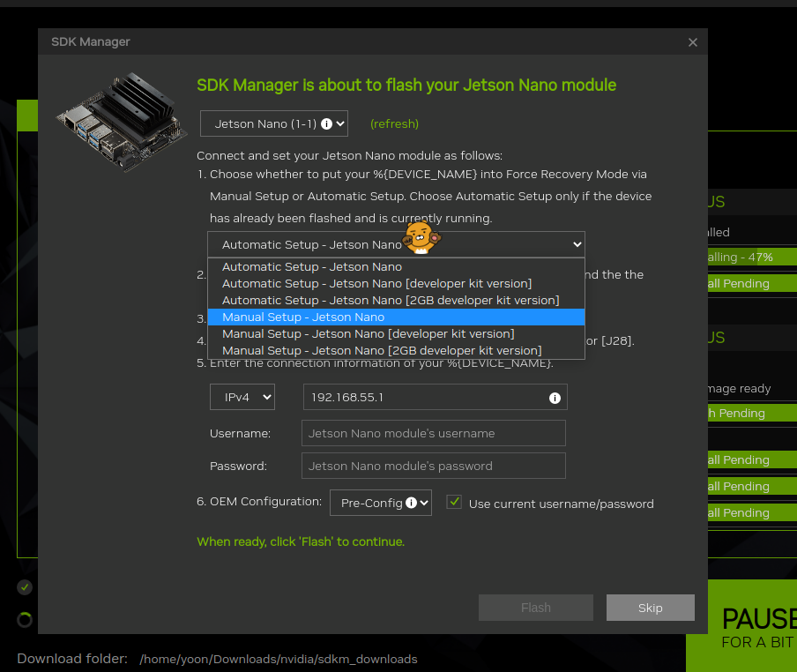Image resolution: width=797 pixels, height=672 pixels.
Task: Click the Jetson Nano board image
Action: point(122,122)
